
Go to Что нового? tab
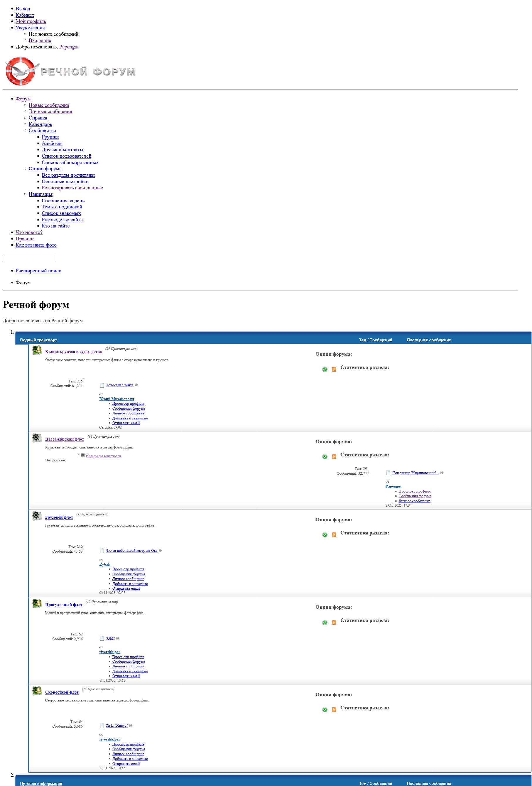point(29,232)
